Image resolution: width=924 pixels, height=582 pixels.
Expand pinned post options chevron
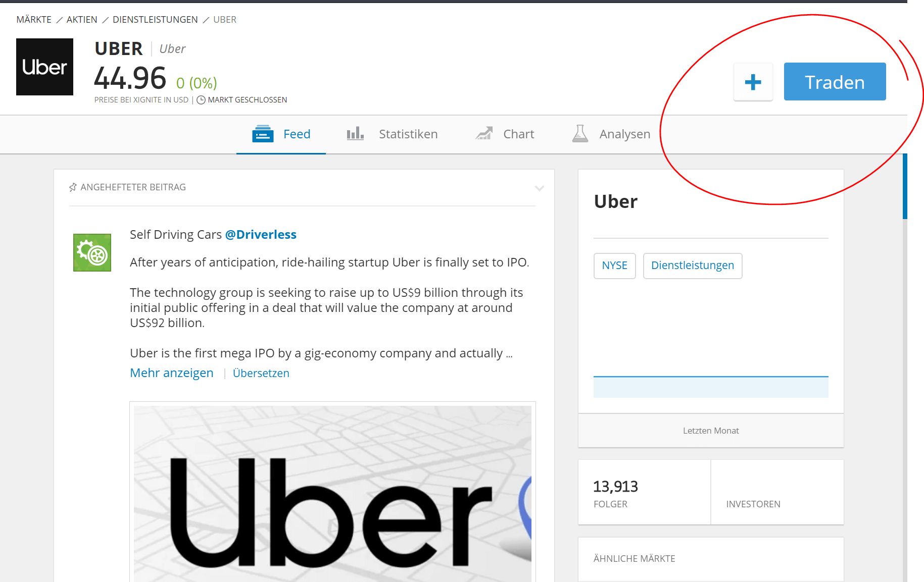pyautogui.click(x=540, y=188)
